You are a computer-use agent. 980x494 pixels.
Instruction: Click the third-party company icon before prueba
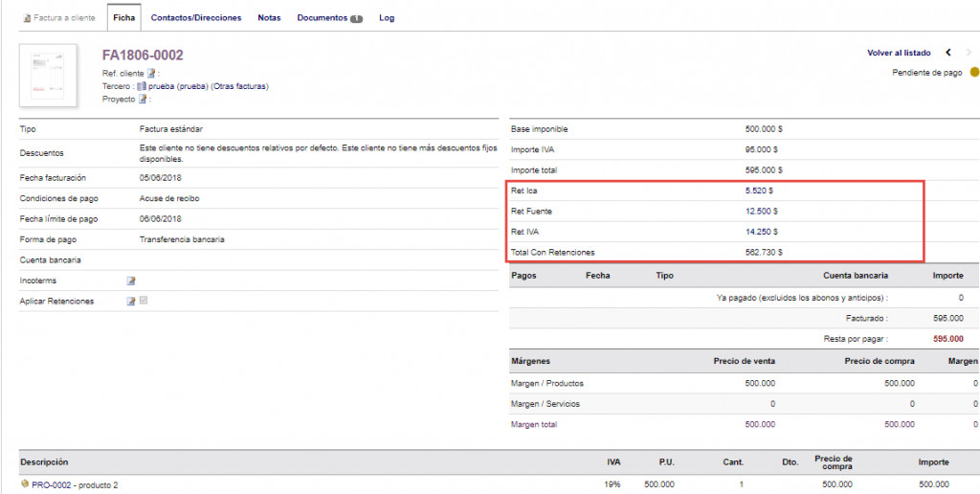point(142,86)
